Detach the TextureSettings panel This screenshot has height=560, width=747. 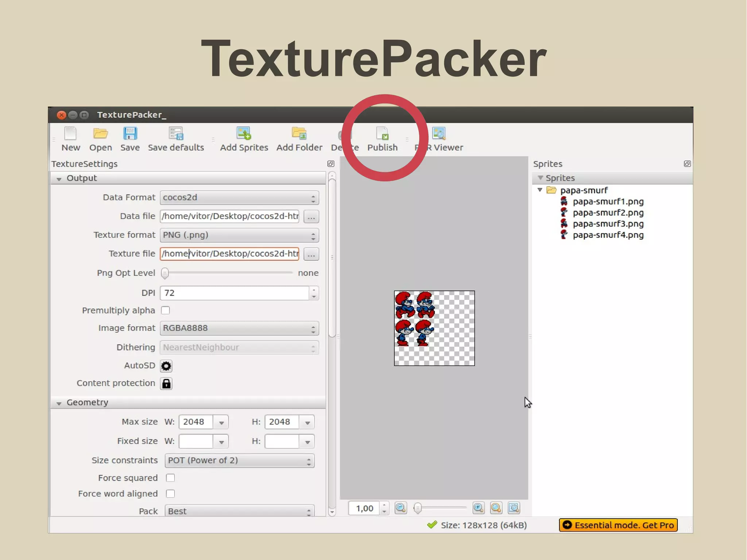pos(331,164)
